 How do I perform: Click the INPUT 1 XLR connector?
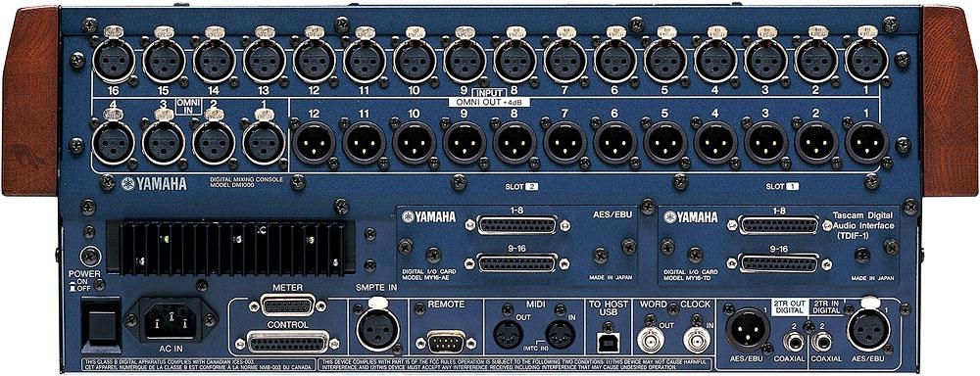pos(866,62)
